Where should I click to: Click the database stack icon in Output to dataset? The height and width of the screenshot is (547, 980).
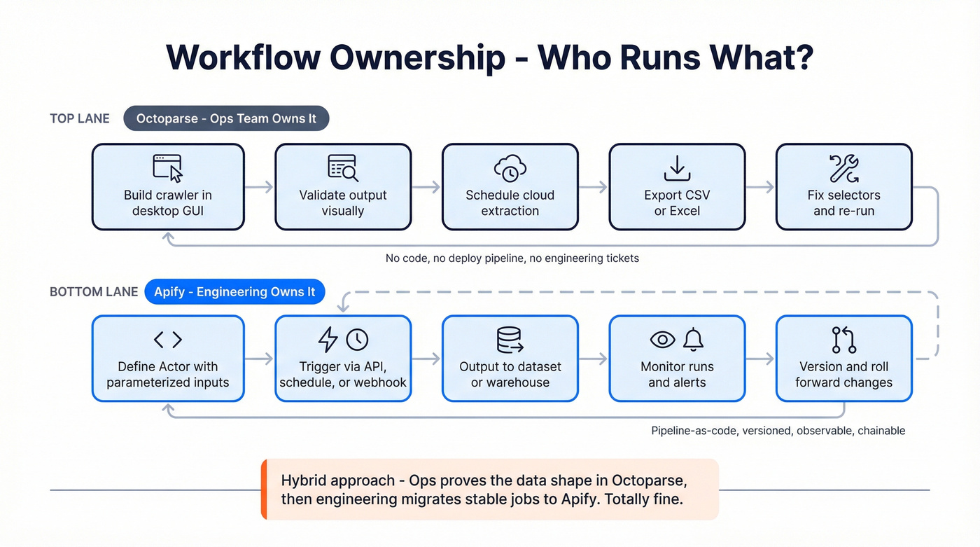pyautogui.click(x=510, y=339)
